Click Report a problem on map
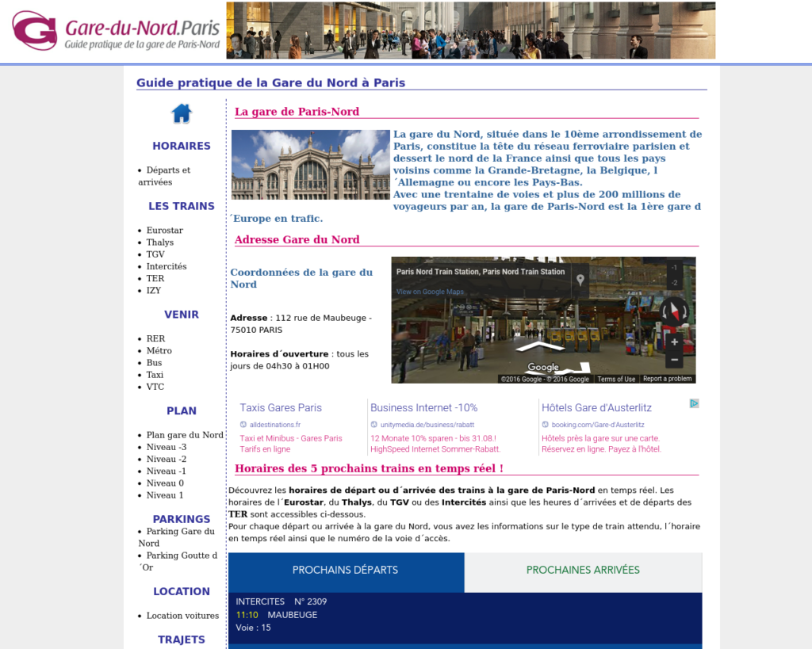 pyautogui.click(x=668, y=379)
